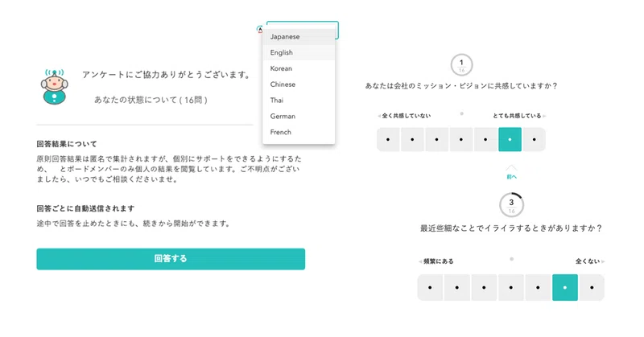The height and width of the screenshot is (337, 644).
Task: Click the robot mascot icon
Action: pyautogui.click(x=54, y=87)
